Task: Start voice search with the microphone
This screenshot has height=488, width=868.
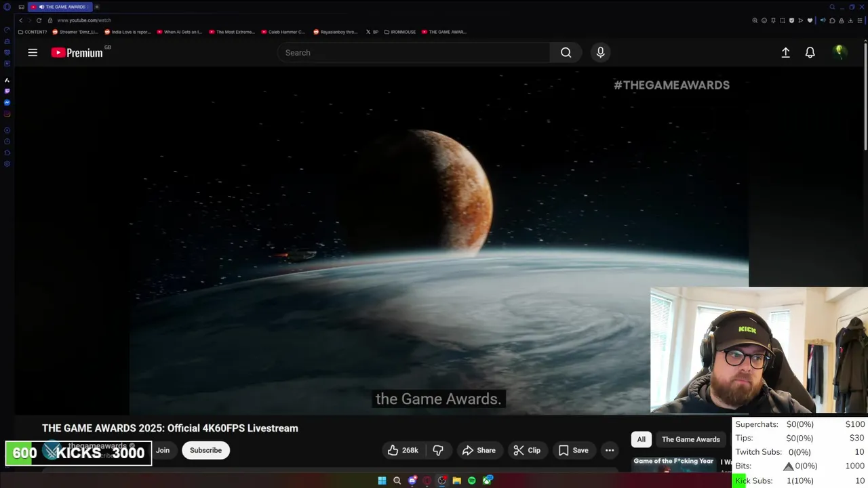Action: tap(600, 52)
